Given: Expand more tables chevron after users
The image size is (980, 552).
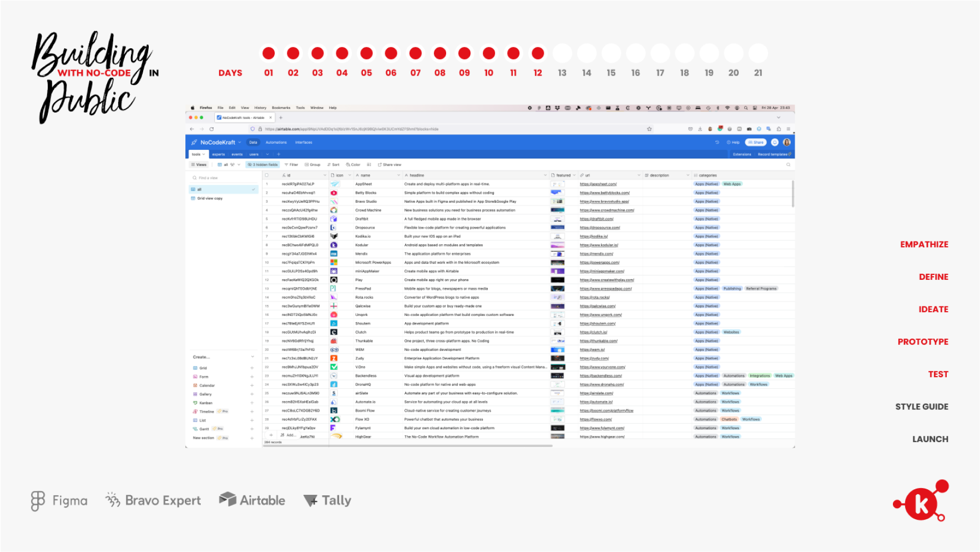Looking at the screenshot, I should pos(267,154).
